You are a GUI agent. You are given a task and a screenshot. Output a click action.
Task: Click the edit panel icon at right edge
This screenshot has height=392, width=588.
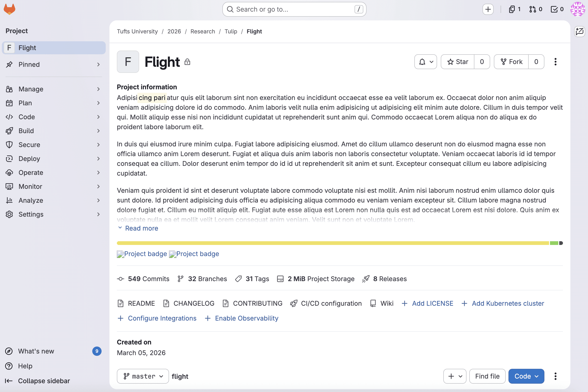pos(579,32)
